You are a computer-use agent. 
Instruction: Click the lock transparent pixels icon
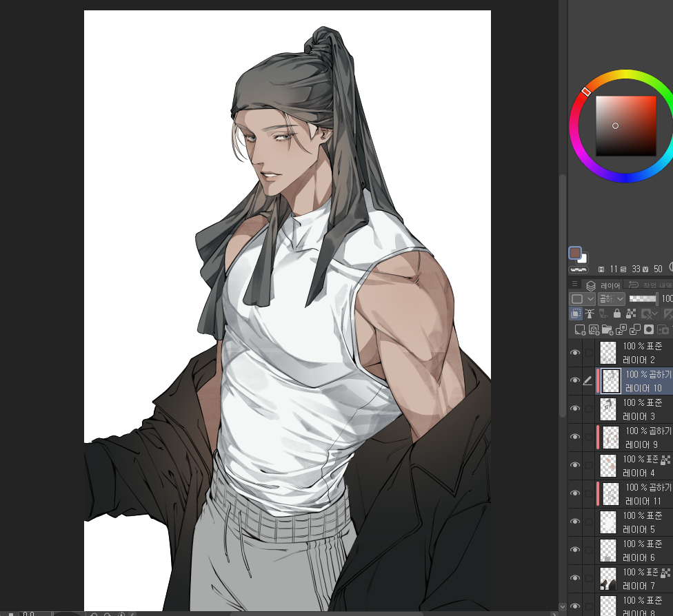coord(630,314)
